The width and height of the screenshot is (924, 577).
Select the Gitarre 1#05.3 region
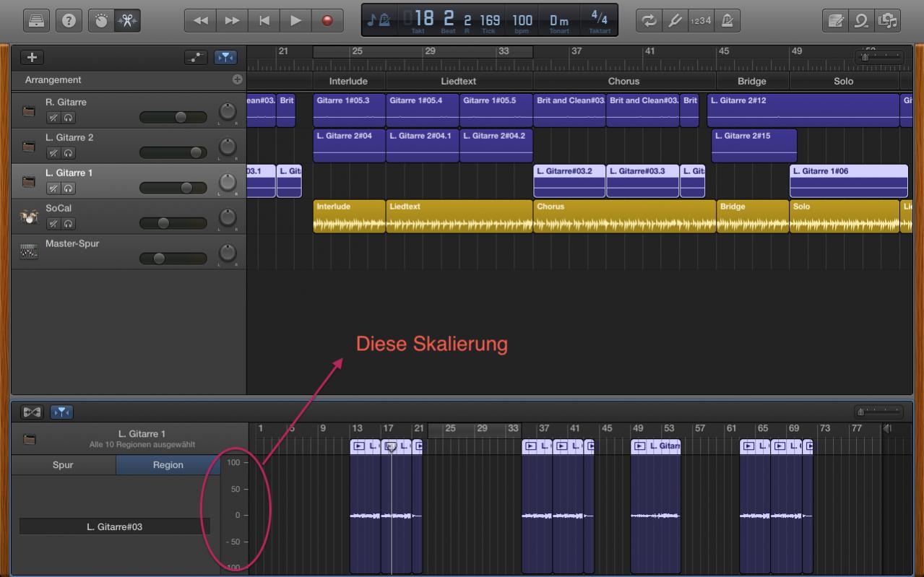pos(349,110)
